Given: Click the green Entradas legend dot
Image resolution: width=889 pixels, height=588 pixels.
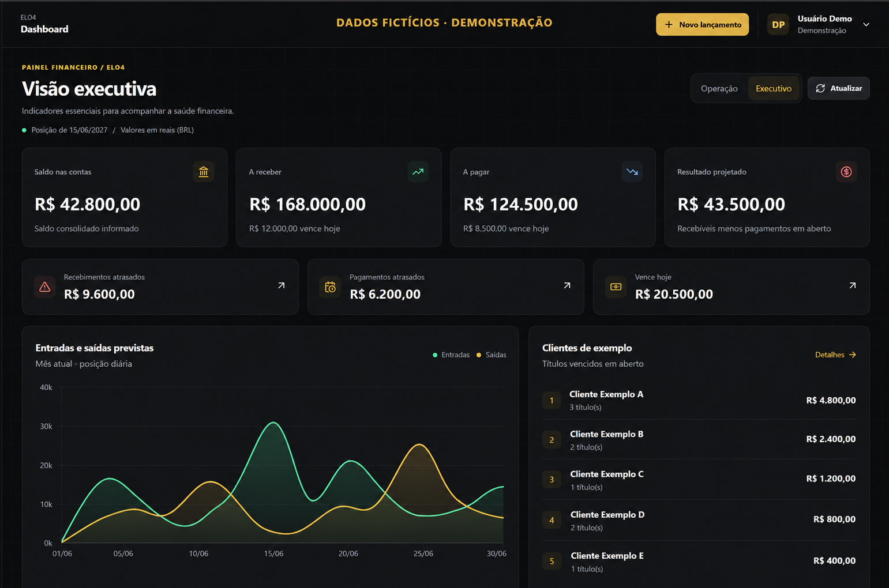Looking at the screenshot, I should [x=435, y=355].
